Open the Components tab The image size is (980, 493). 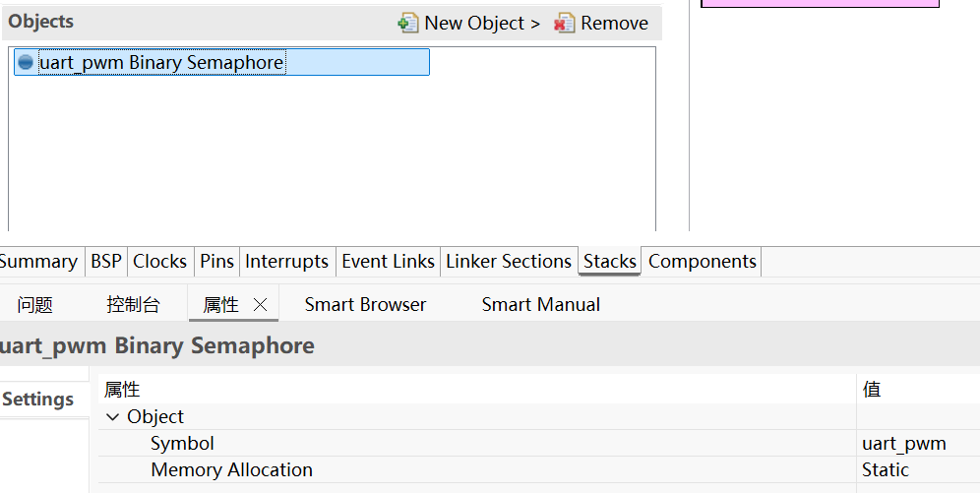pyautogui.click(x=703, y=262)
